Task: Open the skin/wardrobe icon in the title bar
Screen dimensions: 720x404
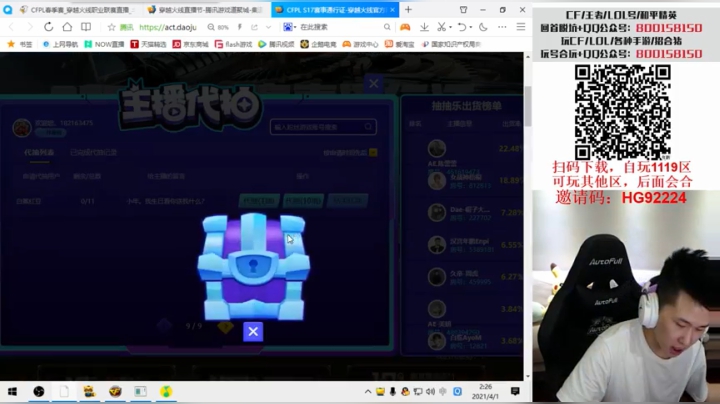Action: 463,10
